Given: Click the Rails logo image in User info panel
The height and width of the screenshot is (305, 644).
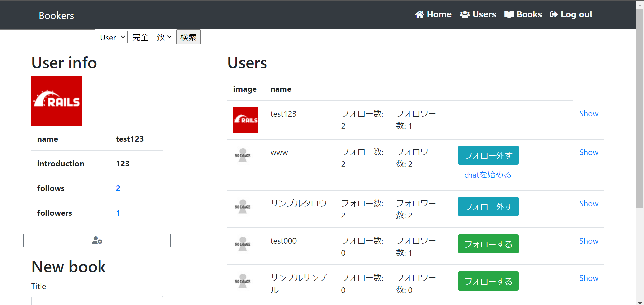Looking at the screenshot, I should tap(56, 101).
